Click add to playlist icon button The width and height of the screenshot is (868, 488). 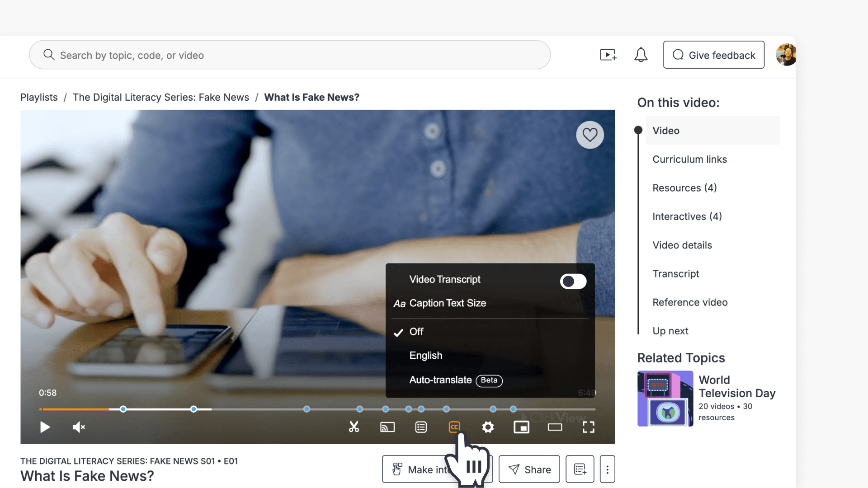(580, 469)
